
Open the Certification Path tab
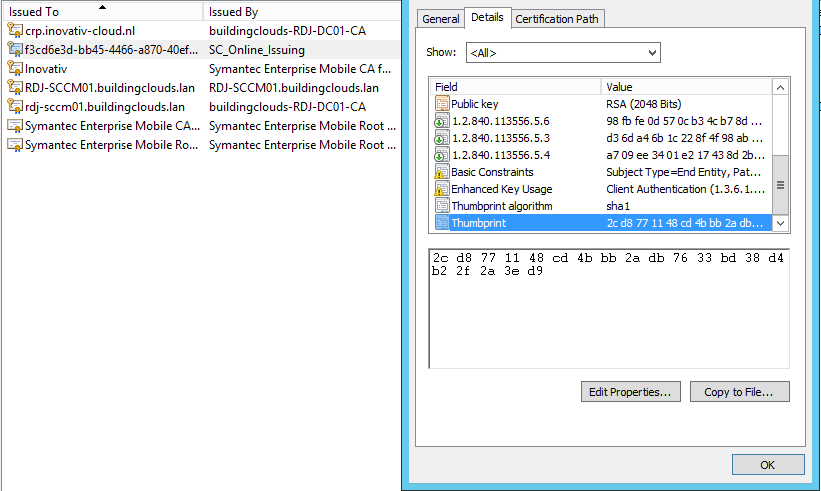pyautogui.click(x=559, y=19)
